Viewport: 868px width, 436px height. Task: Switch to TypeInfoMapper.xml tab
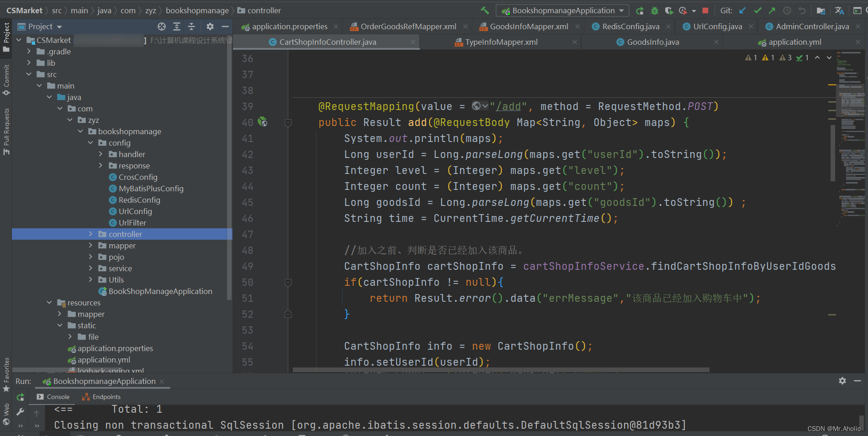click(501, 42)
